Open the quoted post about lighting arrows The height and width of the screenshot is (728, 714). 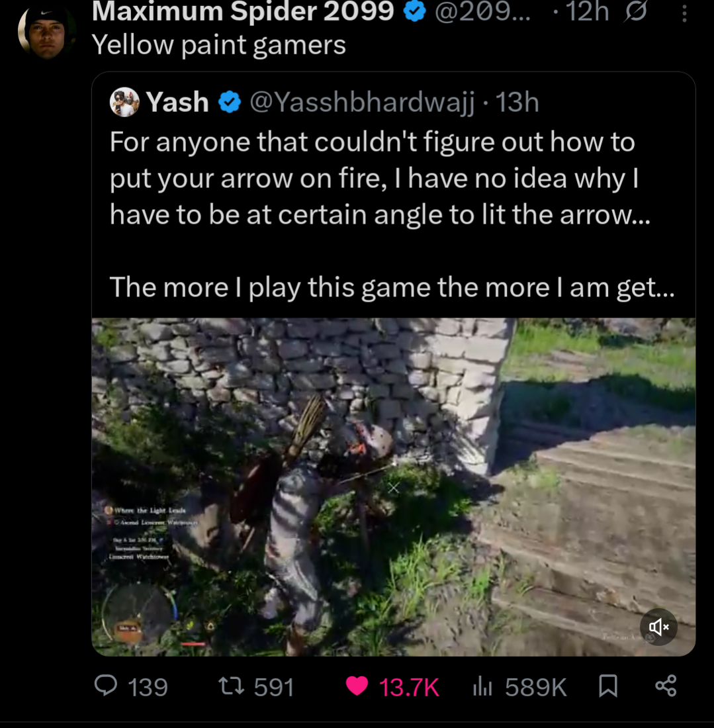(390, 215)
